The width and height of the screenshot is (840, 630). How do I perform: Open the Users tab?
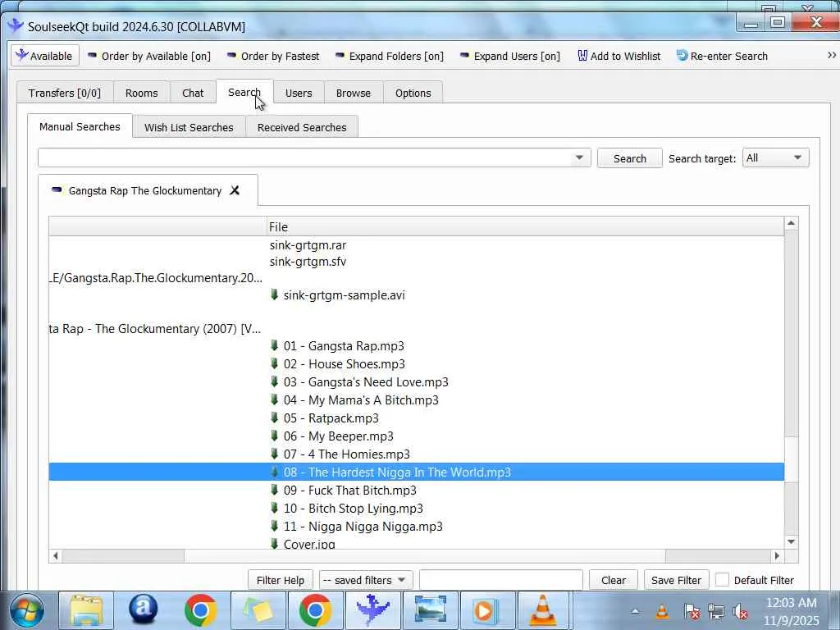coord(299,93)
